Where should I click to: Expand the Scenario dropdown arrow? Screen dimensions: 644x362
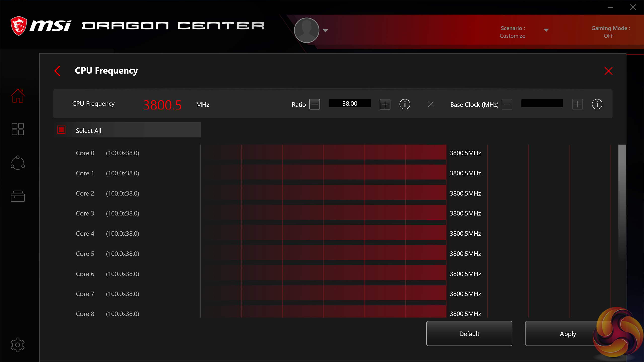(546, 30)
